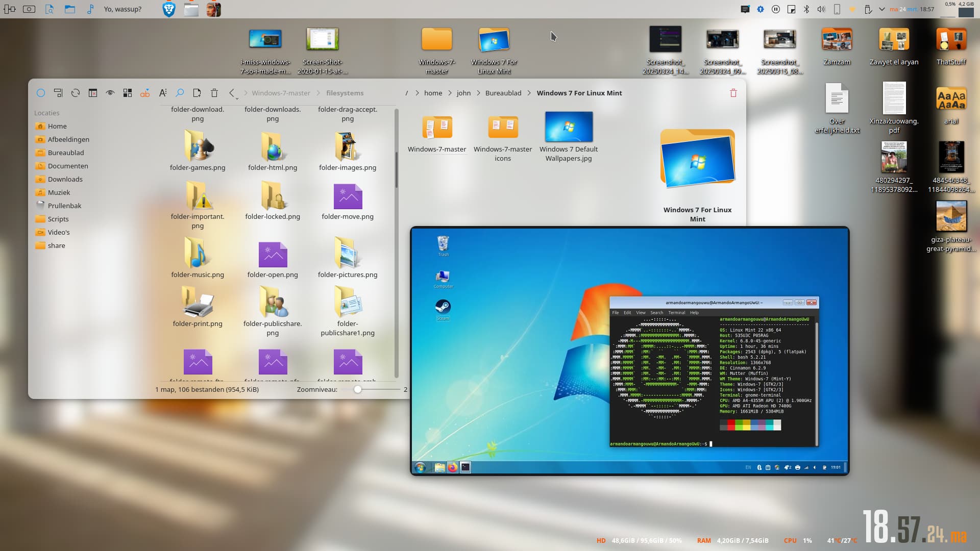The image size is (980, 551).
Task: Navigate to 'home' in breadcrumb path
Action: click(x=433, y=93)
